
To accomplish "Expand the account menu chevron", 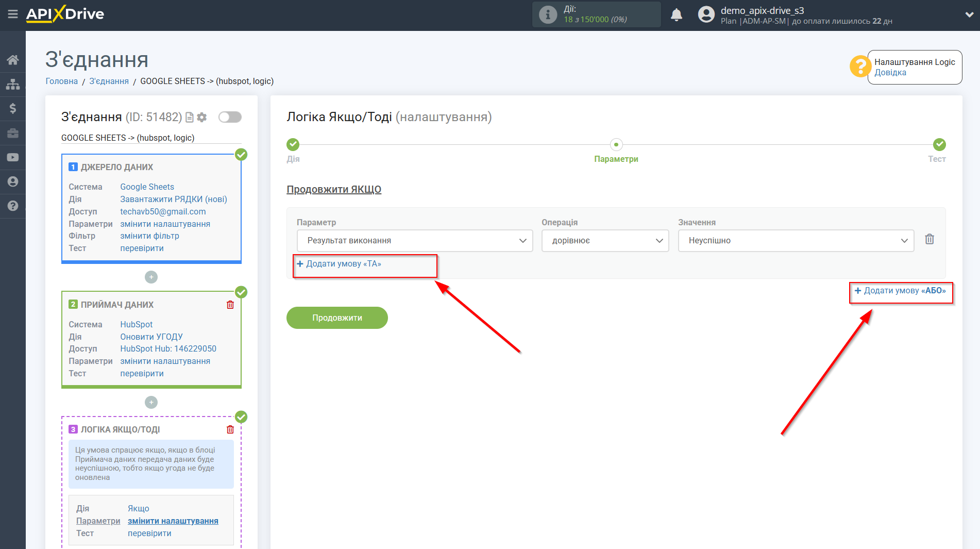I will point(969,15).
